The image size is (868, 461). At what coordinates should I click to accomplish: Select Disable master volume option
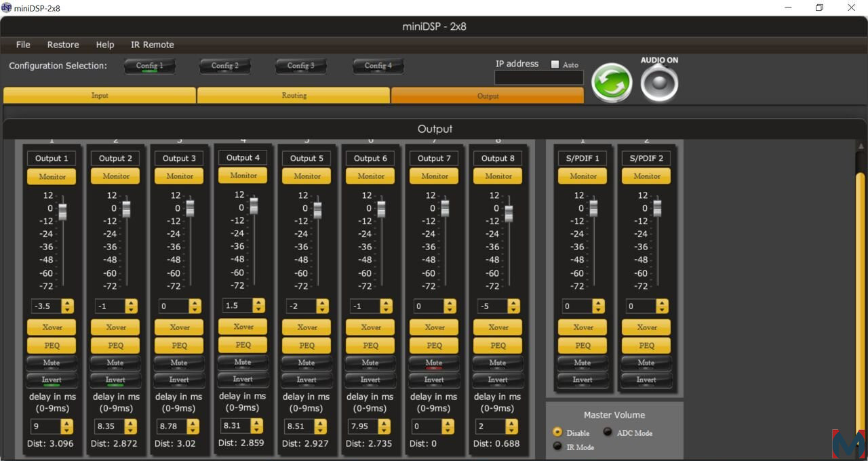557,432
